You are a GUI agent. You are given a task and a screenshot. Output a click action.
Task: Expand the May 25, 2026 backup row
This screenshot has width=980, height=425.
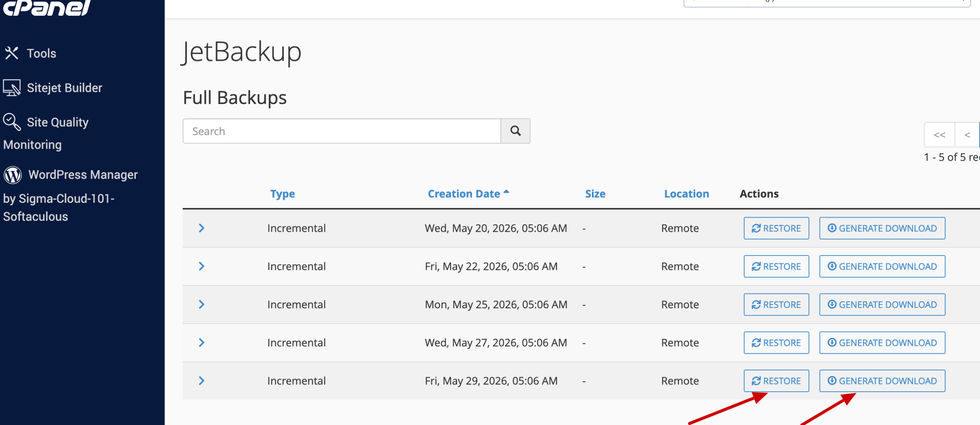(x=202, y=305)
